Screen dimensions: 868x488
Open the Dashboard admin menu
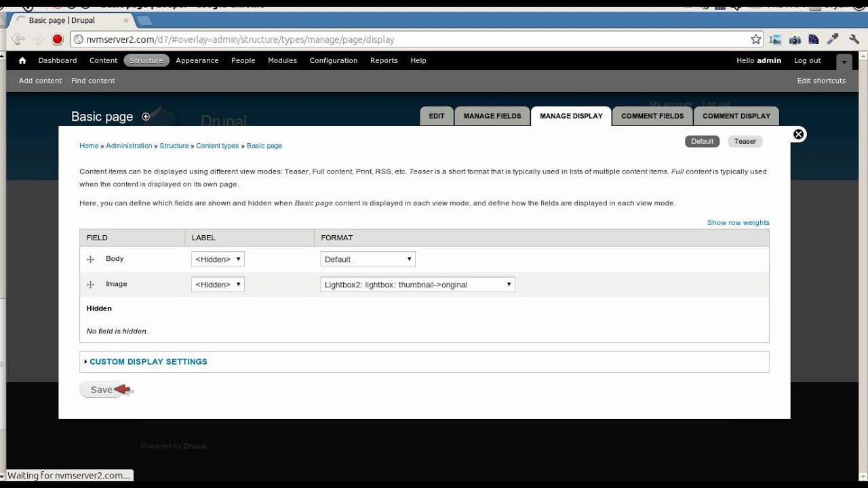click(x=58, y=60)
